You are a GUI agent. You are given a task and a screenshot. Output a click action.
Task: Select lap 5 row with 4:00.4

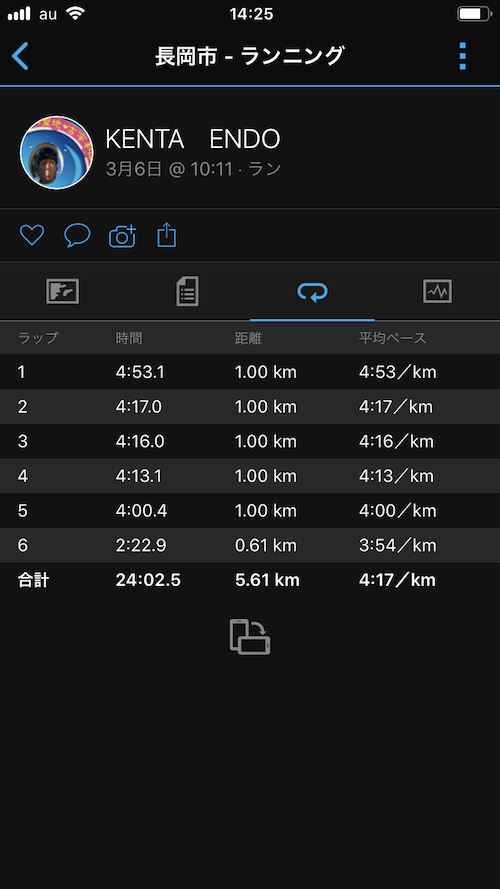tap(250, 510)
